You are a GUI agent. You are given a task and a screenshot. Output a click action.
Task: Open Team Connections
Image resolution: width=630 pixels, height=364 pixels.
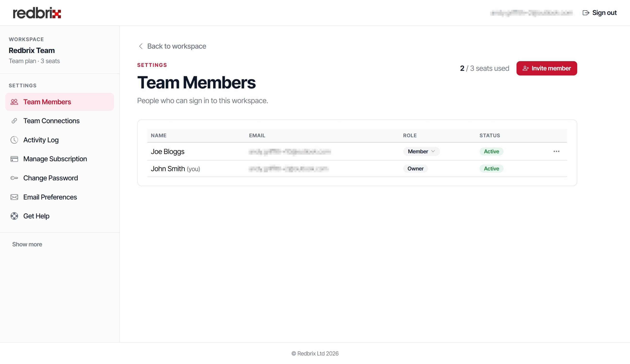59,121
